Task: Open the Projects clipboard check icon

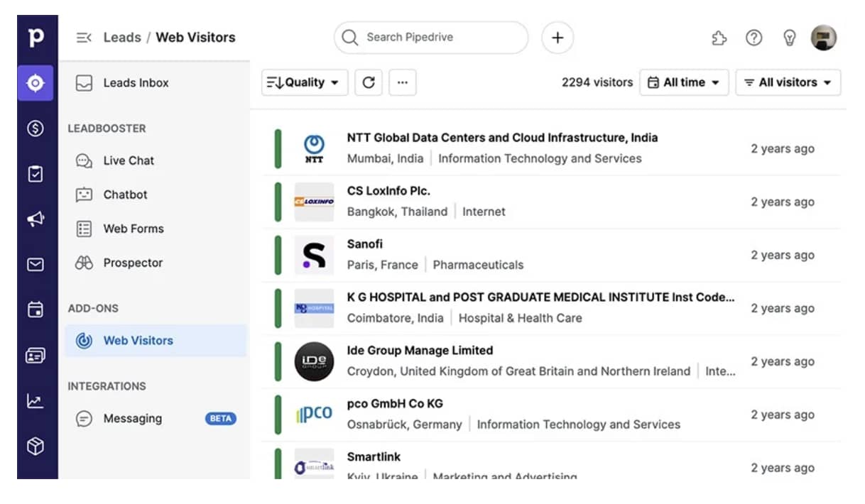Action: point(36,174)
